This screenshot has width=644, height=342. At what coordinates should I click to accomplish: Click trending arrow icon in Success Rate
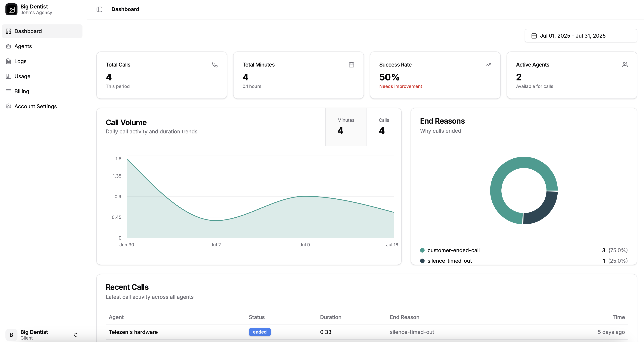coord(488,65)
